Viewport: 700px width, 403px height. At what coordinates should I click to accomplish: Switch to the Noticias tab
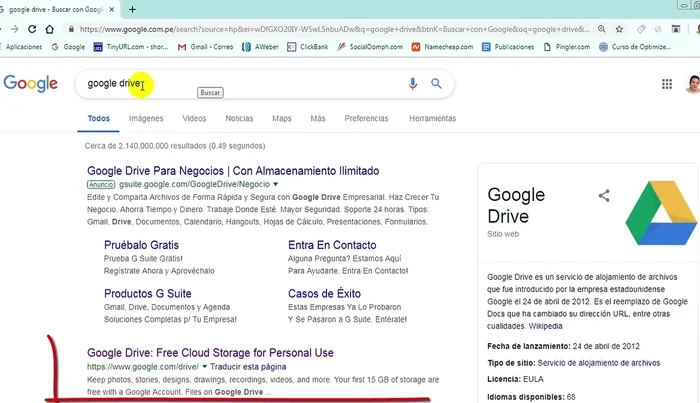[x=239, y=118]
